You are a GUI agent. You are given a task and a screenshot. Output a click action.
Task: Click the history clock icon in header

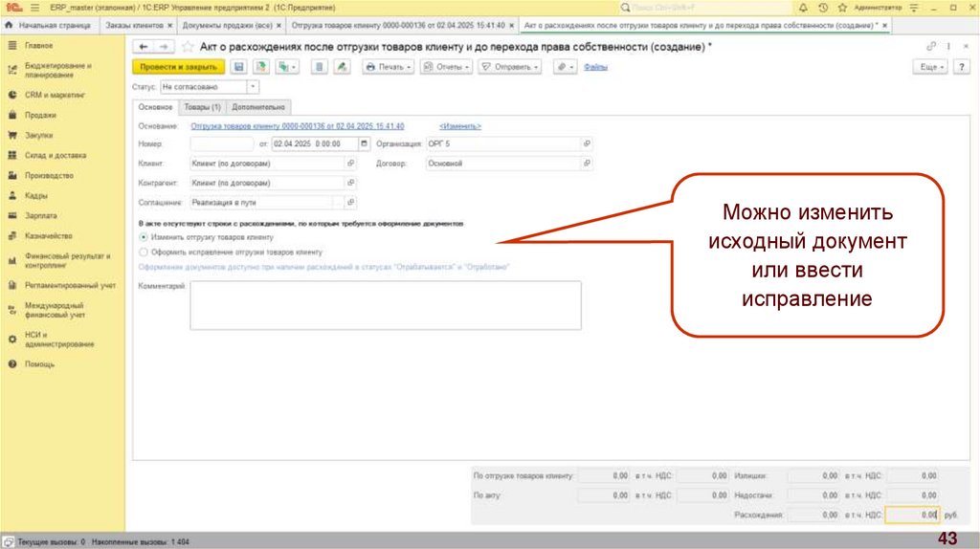(x=823, y=7)
